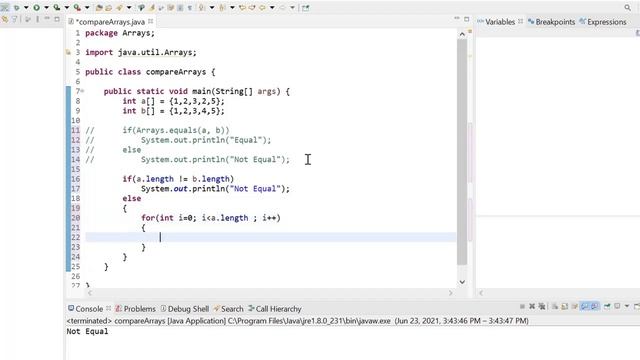The height and width of the screenshot is (360, 640).
Task: Open the Run button dropdown arrow
Action: [x=47, y=8]
